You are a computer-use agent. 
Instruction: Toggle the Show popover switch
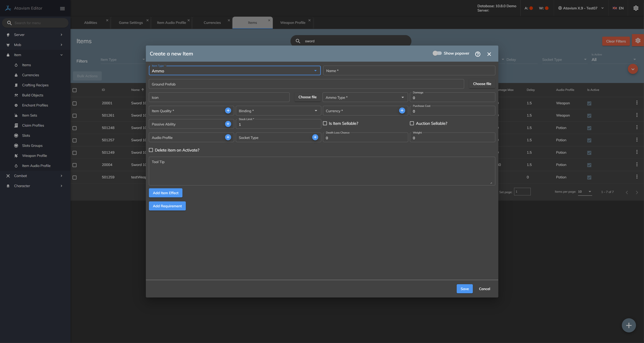tap(437, 53)
